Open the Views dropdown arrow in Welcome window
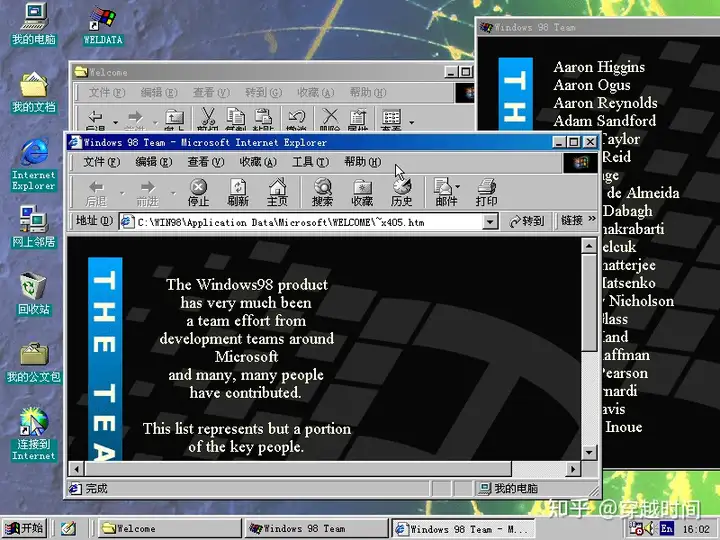720x540 pixels. point(411,122)
